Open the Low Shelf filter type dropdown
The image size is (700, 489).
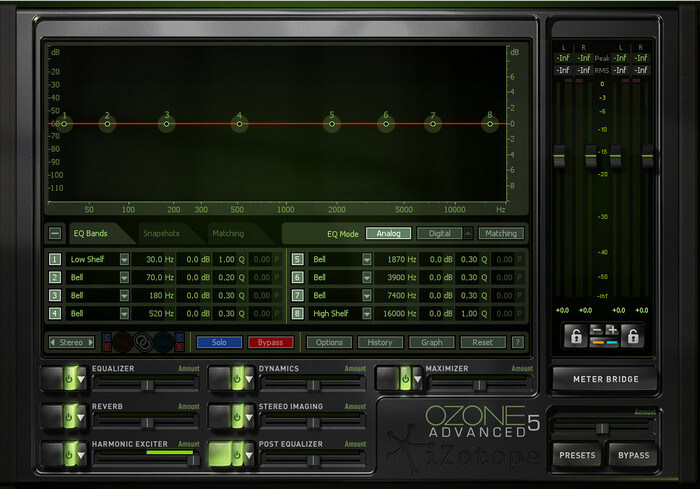124,260
